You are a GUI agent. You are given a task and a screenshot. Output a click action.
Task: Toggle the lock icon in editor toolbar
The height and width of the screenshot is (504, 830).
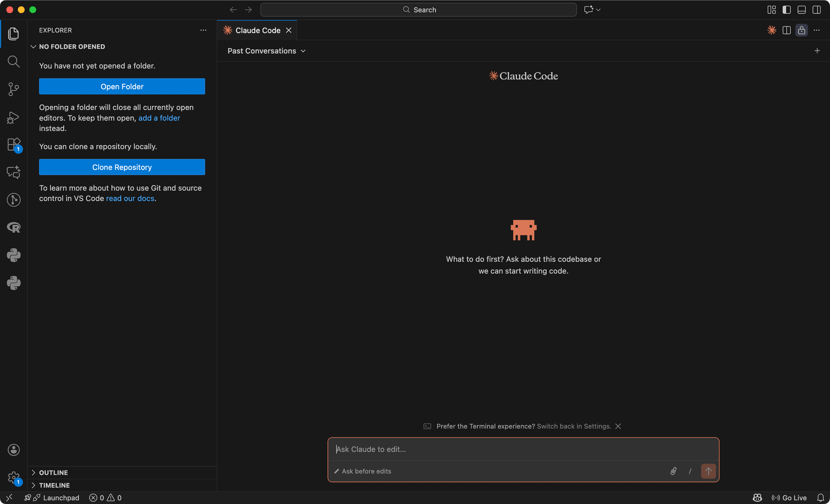(x=801, y=30)
